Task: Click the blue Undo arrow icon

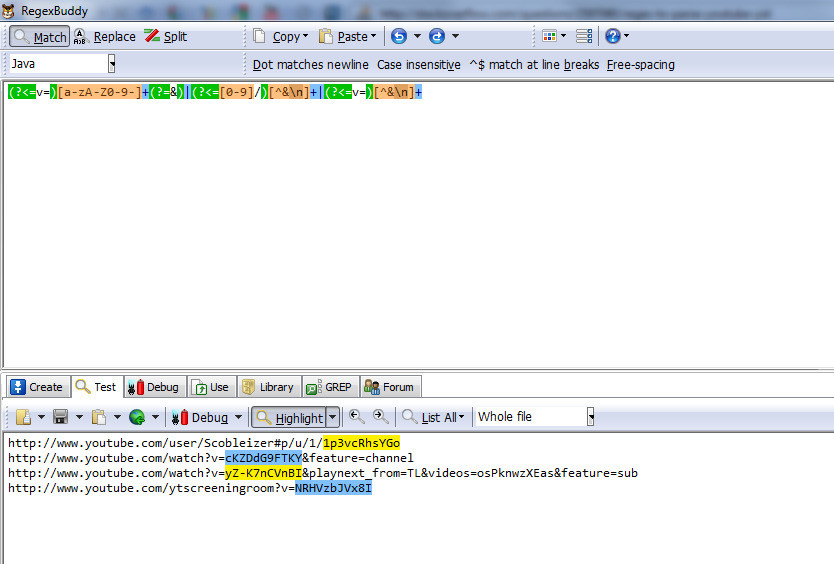Action: click(x=399, y=36)
